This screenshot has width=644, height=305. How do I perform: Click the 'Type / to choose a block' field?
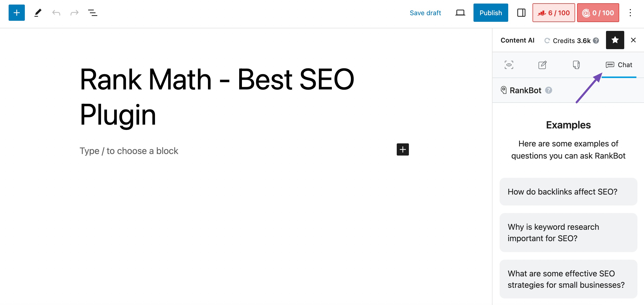point(129,151)
